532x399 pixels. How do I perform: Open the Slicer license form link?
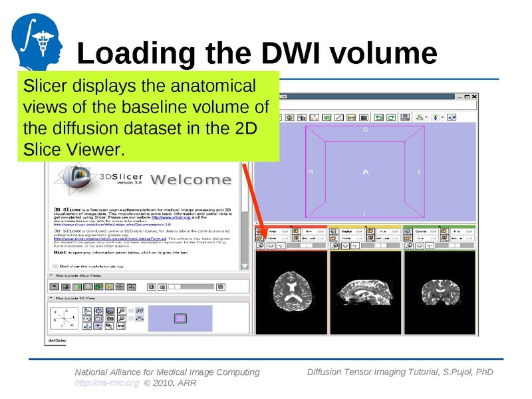[110, 239]
